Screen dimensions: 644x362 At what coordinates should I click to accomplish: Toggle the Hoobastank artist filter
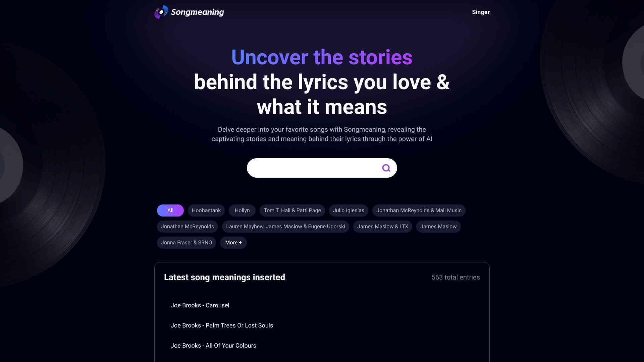point(206,210)
